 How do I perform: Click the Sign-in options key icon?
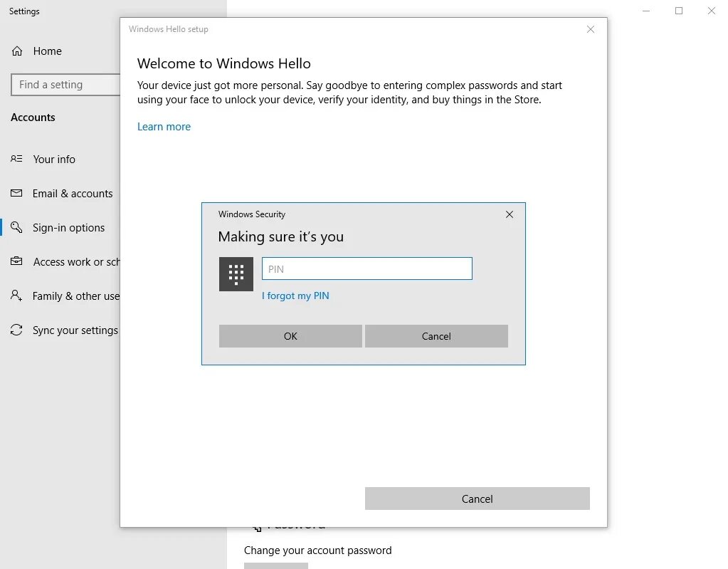coord(16,227)
